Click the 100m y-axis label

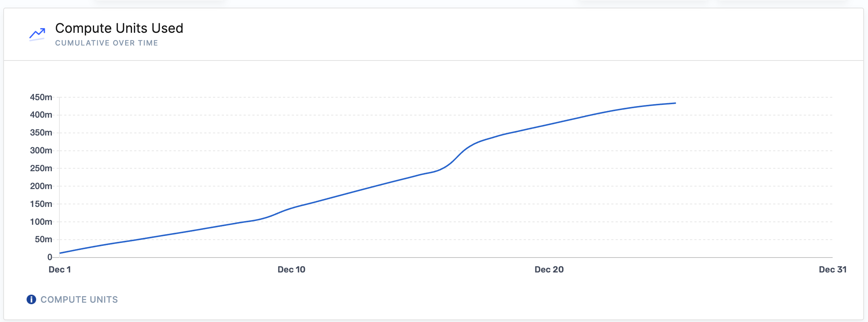41,222
